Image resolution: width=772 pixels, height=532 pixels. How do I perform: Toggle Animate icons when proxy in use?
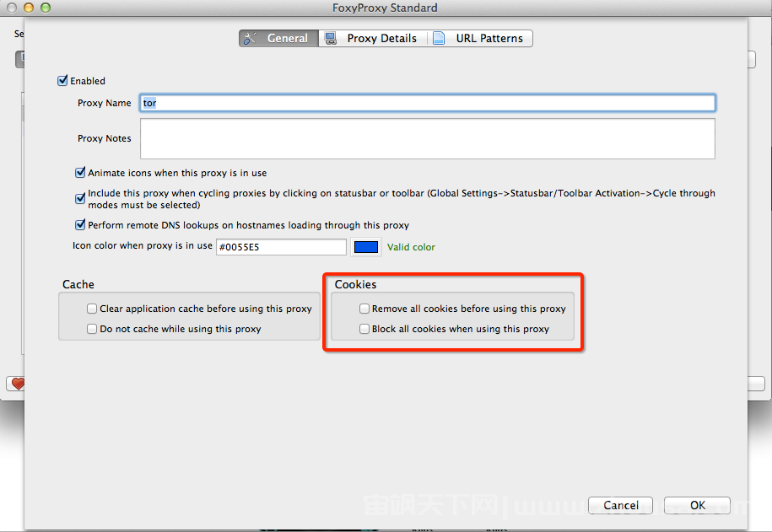80,173
